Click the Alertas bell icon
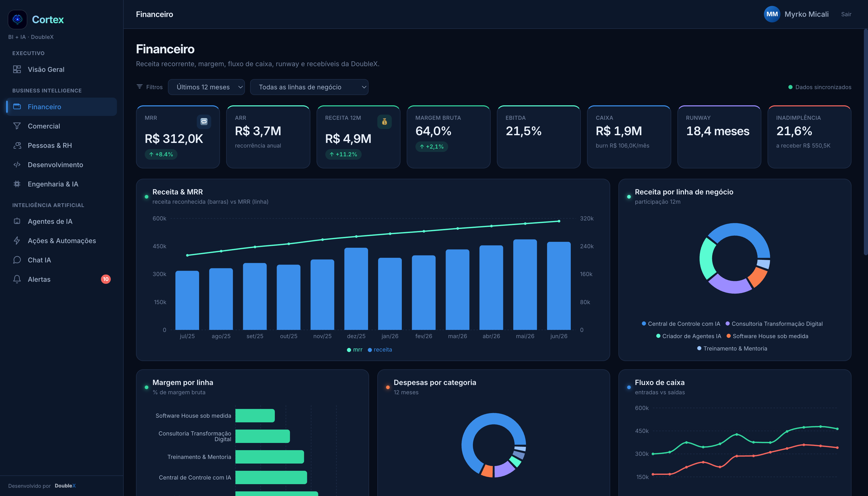868x496 pixels. (x=17, y=279)
